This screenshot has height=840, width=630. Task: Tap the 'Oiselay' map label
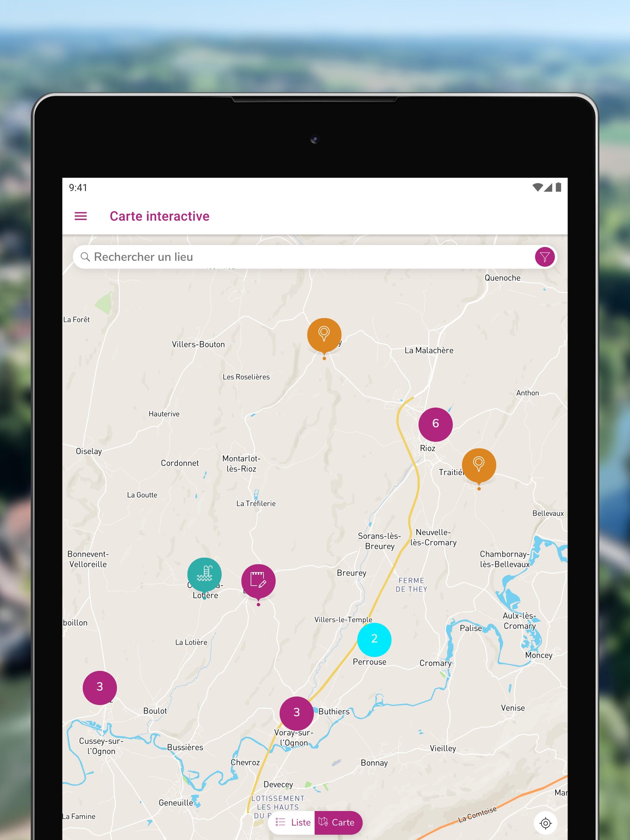[x=89, y=452]
